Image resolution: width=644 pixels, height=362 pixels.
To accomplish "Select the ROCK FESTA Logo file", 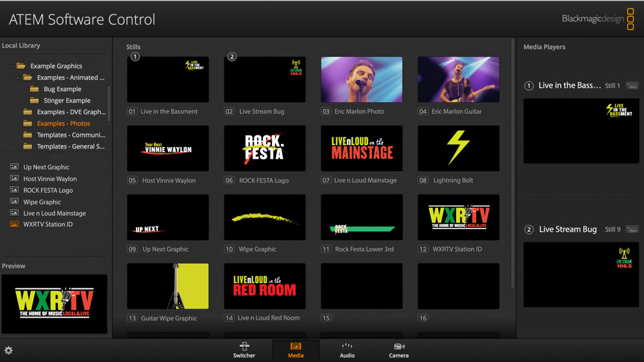I will coord(47,190).
